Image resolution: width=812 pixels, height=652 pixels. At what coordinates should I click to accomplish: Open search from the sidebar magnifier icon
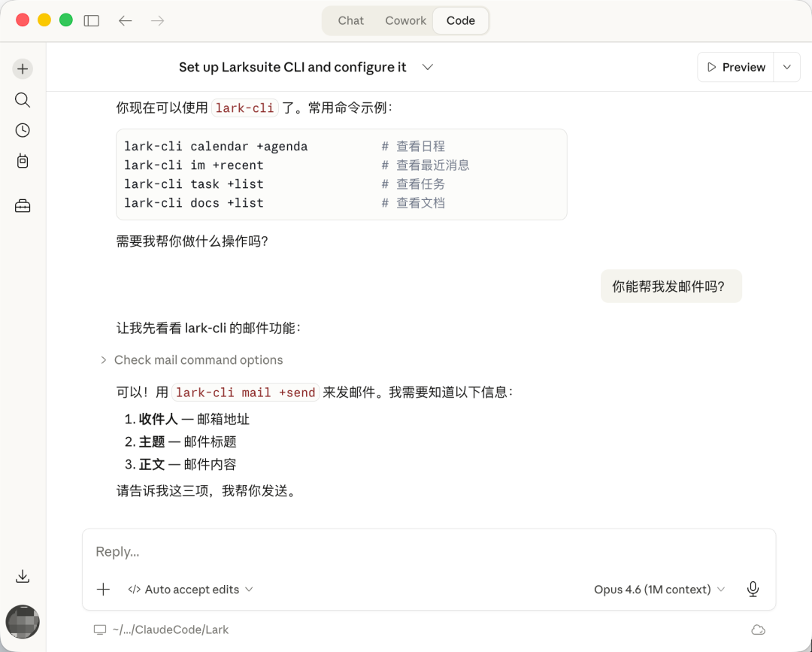pos(23,100)
